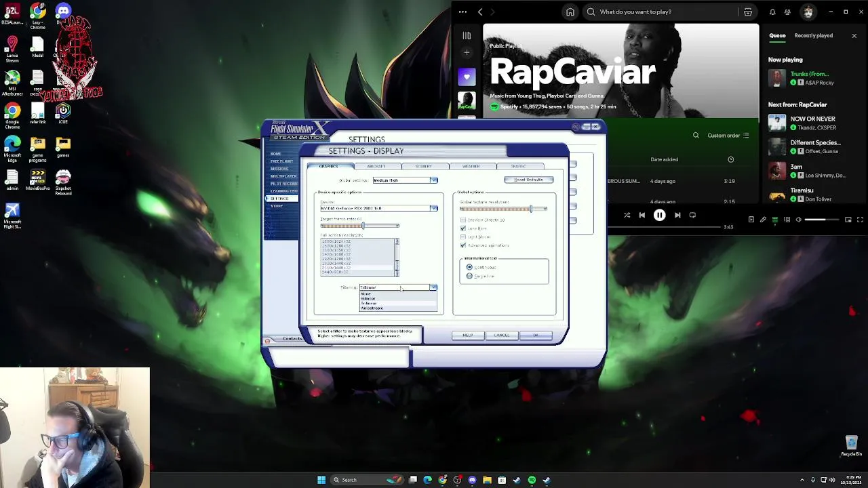
Task: Open Liked Songs in Spotify sidebar
Action: (x=467, y=77)
